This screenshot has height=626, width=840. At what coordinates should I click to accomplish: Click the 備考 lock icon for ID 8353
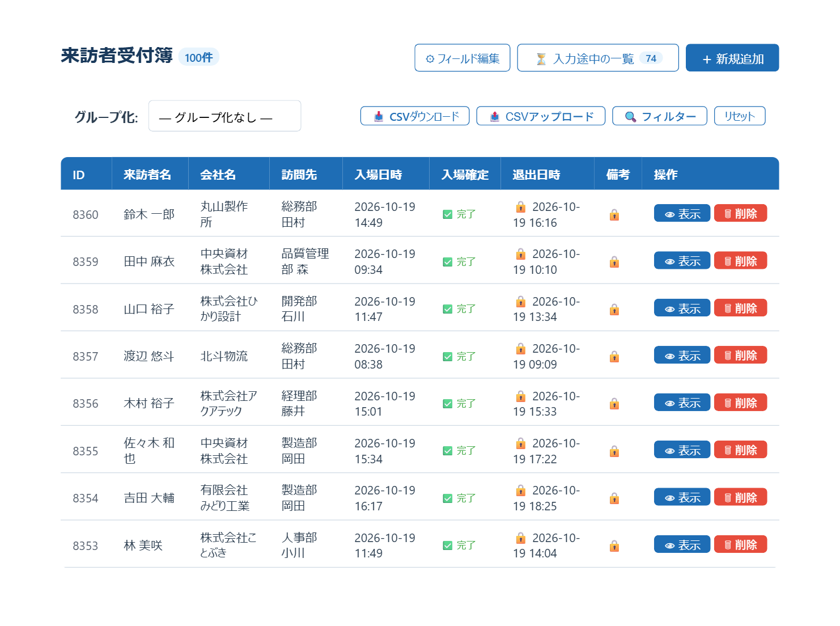[614, 546]
